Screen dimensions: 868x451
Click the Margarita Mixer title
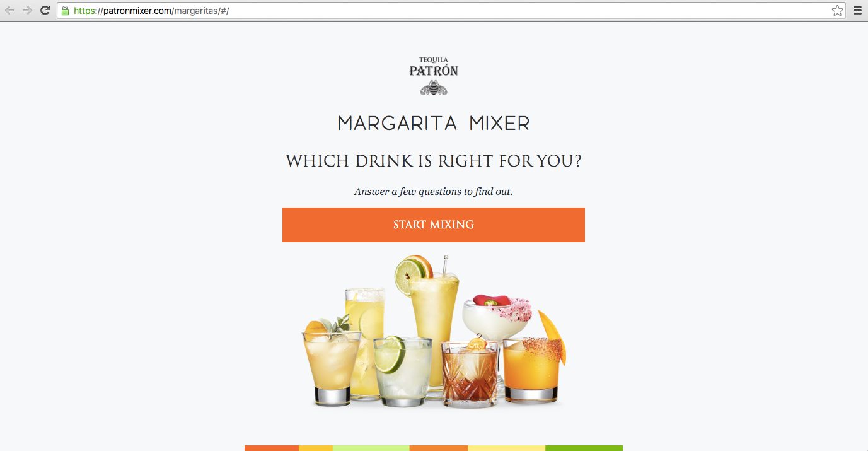pos(434,123)
